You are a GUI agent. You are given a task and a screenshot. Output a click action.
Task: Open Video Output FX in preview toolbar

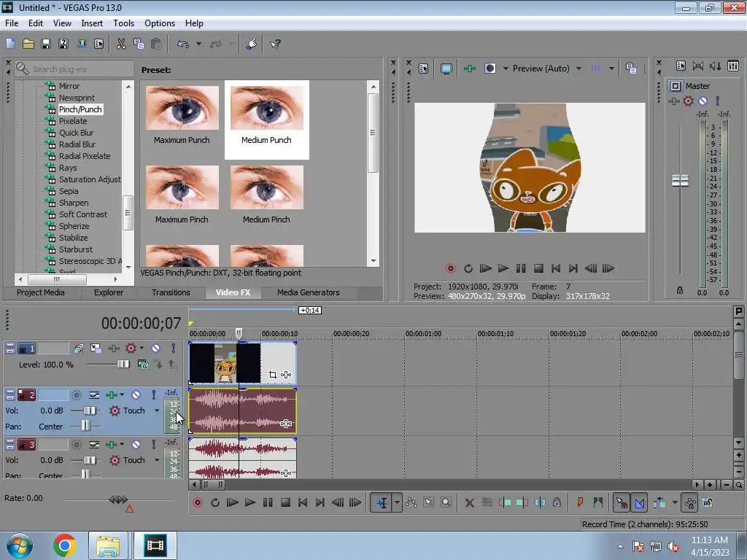(470, 69)
